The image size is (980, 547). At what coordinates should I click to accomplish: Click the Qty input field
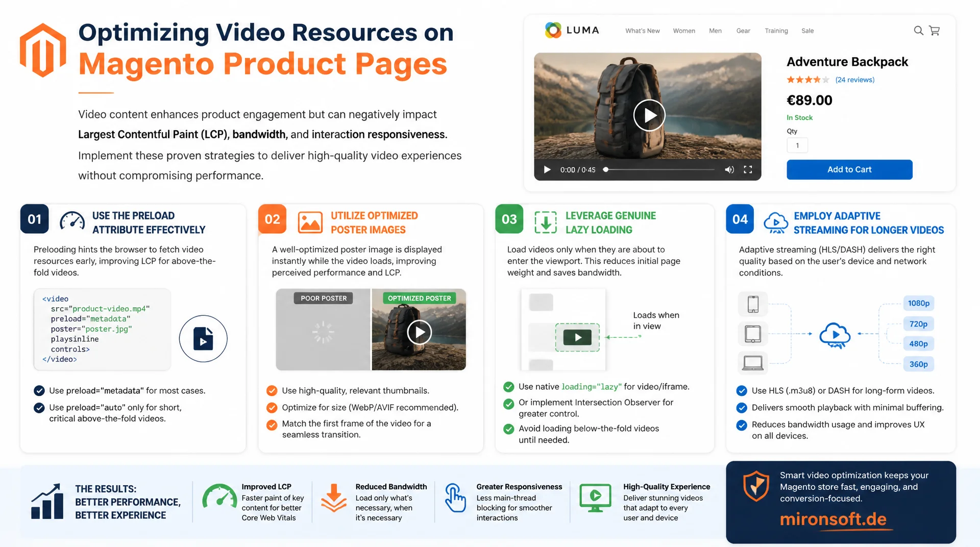(797, 145)
